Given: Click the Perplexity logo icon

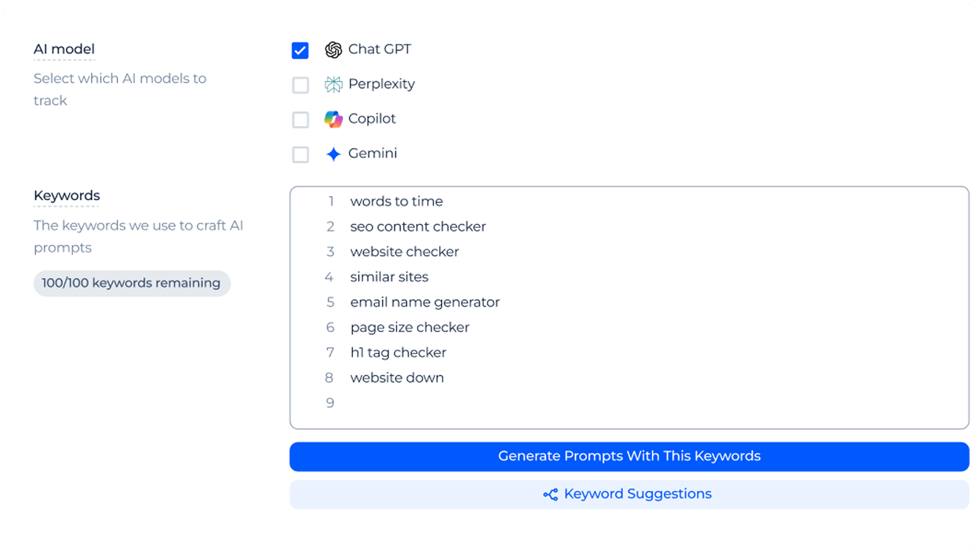Looking at the screenshot, I should [333, 84].
